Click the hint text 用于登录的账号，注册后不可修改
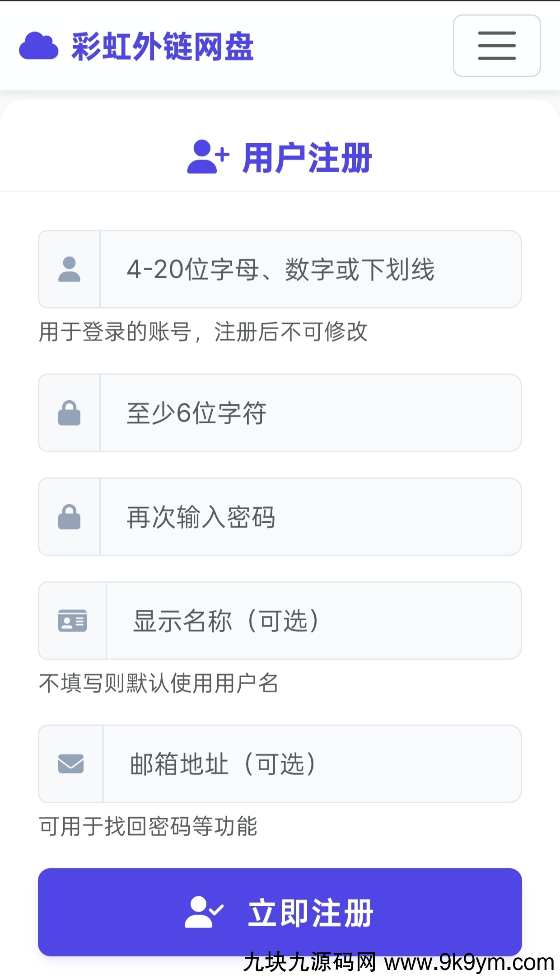Screen dimensions: 560x979 coord(203,332)
